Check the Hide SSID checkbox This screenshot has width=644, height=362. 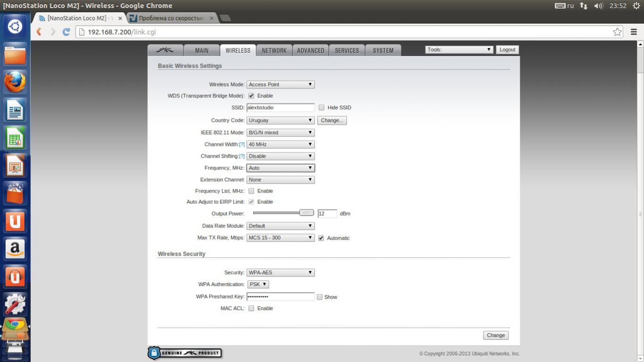tap(322, 108)
